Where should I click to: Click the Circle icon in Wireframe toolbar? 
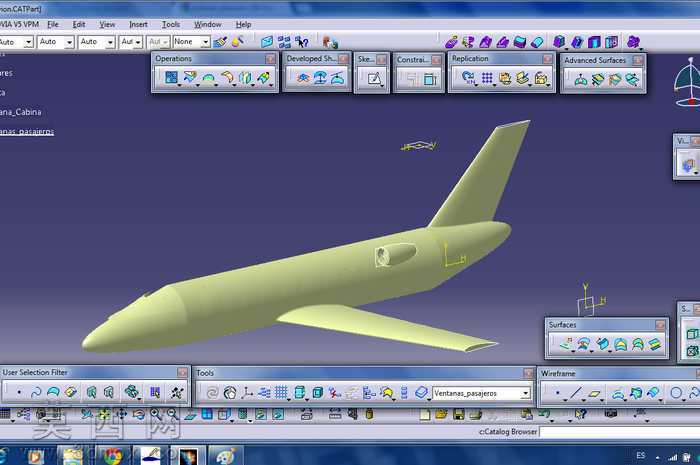point(676,393)
